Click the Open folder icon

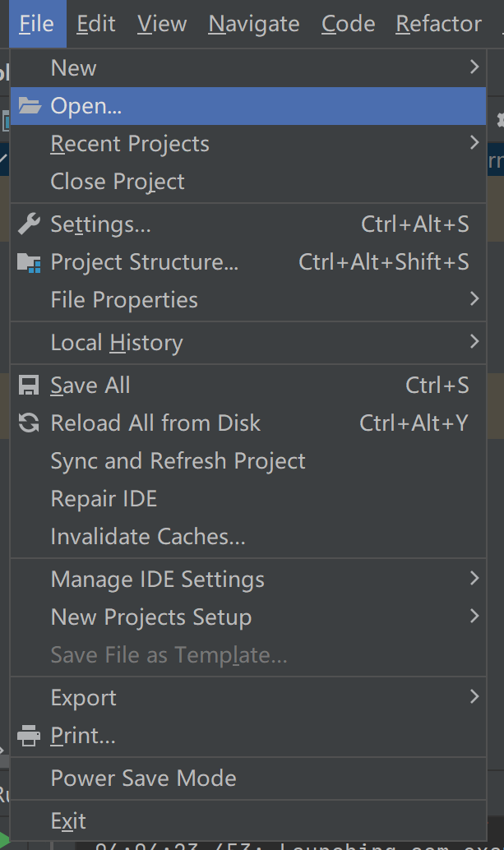[30, 106]
